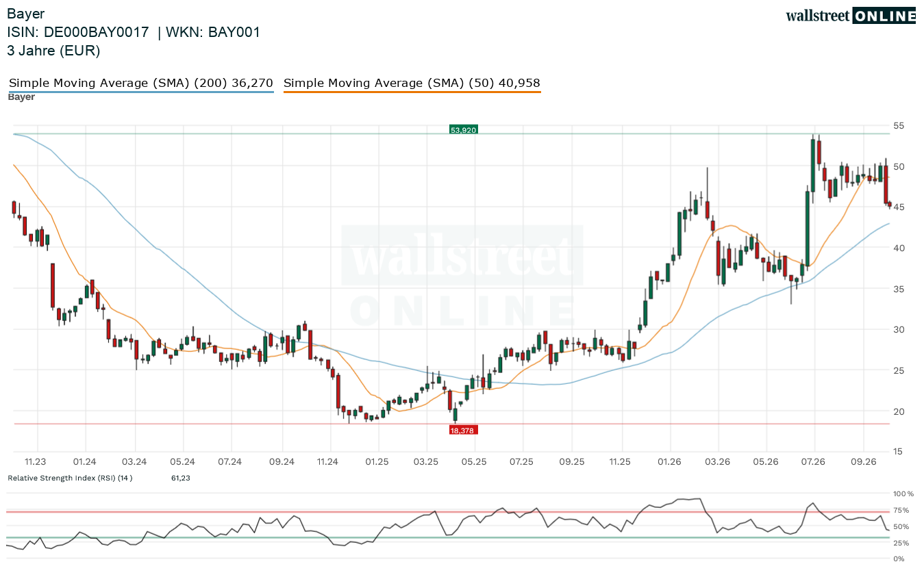The image size is (924, 577).
Task: Click the 40 price axis label
Action: coord(899,248)
